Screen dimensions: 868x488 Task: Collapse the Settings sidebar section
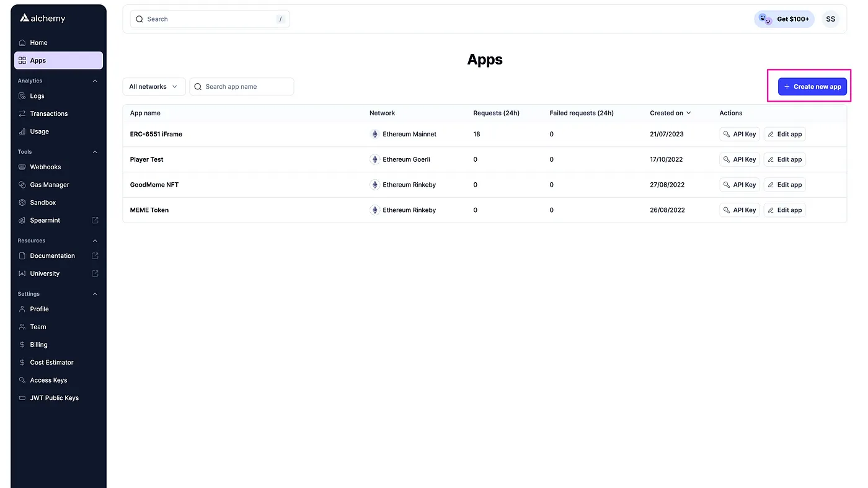[x=95, y=294]
